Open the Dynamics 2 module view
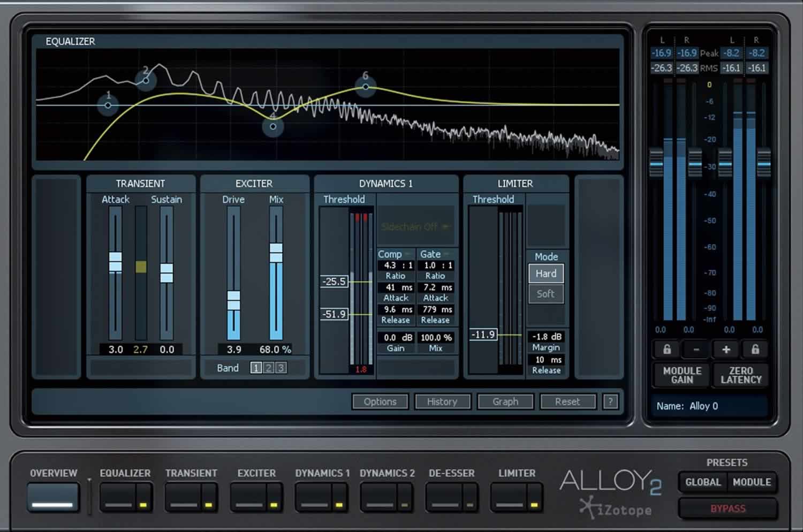803x532 pixels. [379, 498]
